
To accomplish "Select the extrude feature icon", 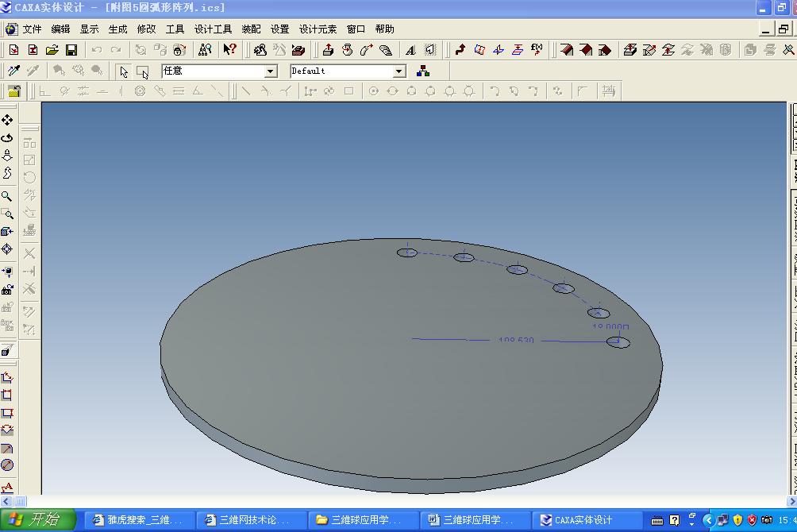I will click(329, 49).
